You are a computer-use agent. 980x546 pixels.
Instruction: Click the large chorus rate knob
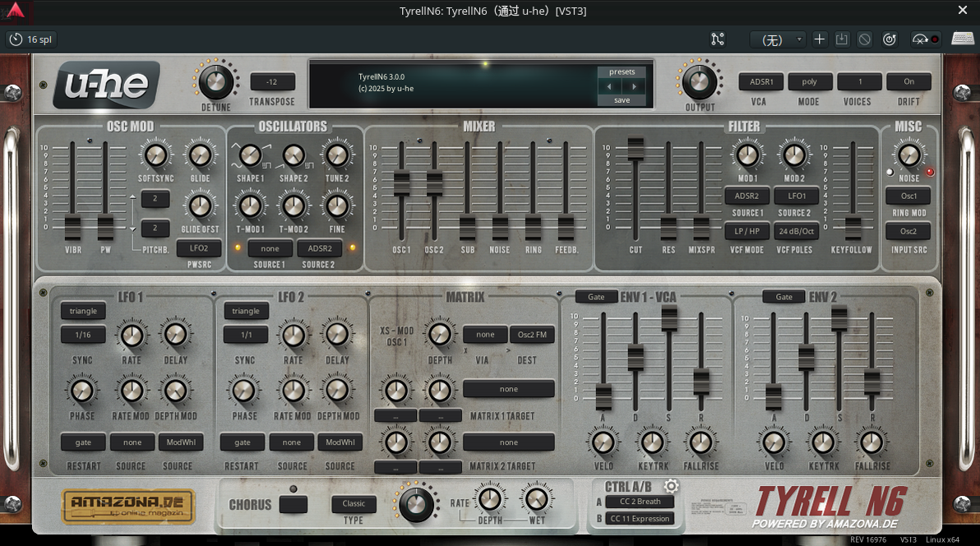point(416,504)
